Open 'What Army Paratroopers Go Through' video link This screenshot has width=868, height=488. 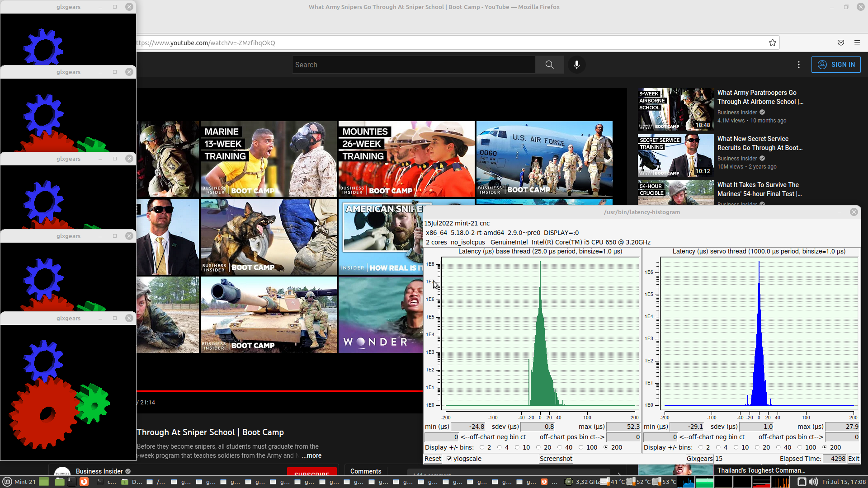pos(760,97)
